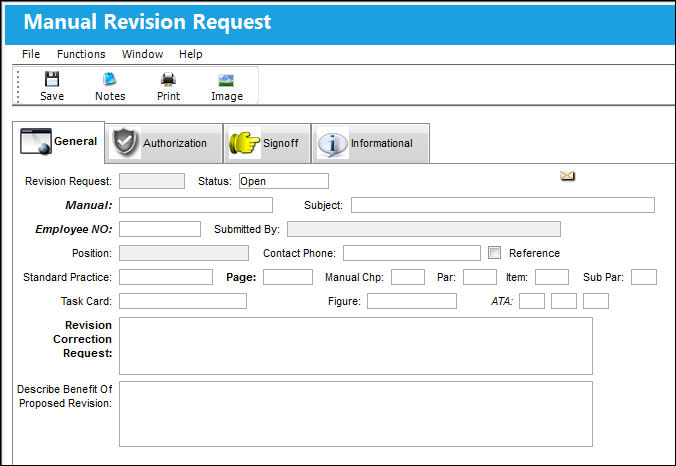Viewport: 676px width, 466px height.
Task: Click the Manual Chp field
Action: coord(408,277)
